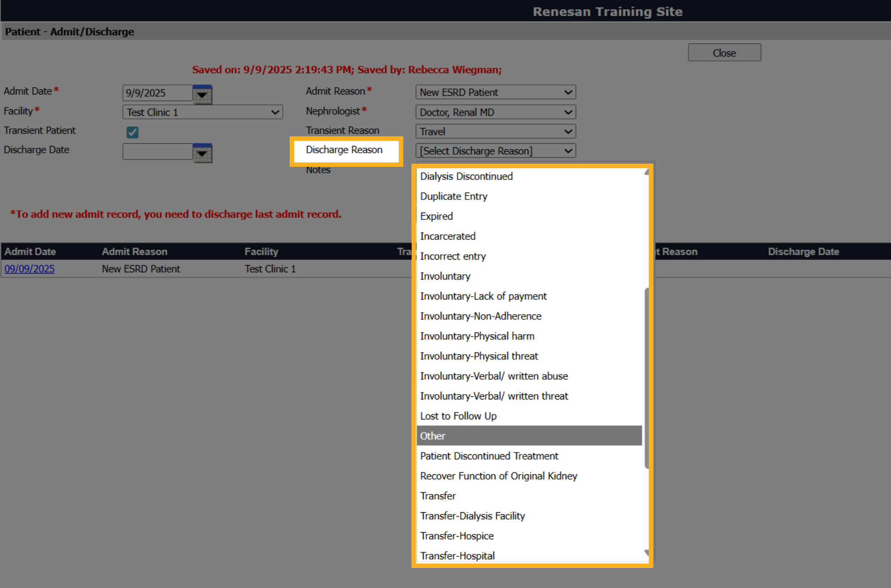Pick Recover Function of Original Kidney
Screen dimensions: 891x588
(529, 476)
